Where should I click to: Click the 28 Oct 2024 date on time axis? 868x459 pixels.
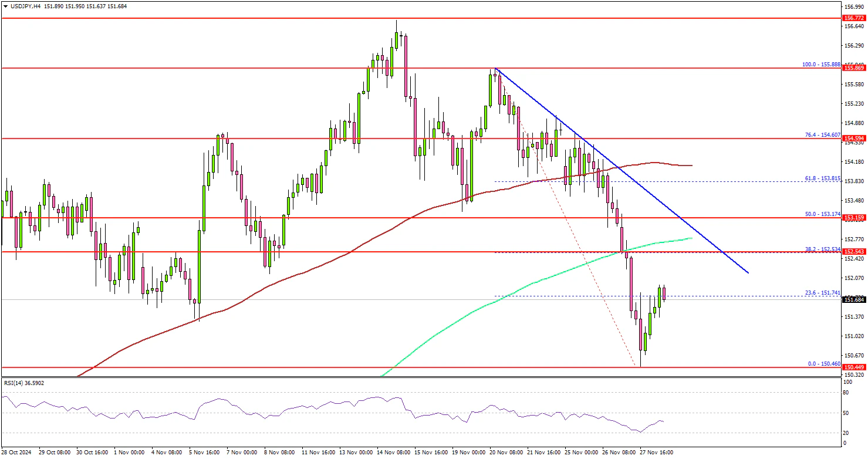coord(18,453)
